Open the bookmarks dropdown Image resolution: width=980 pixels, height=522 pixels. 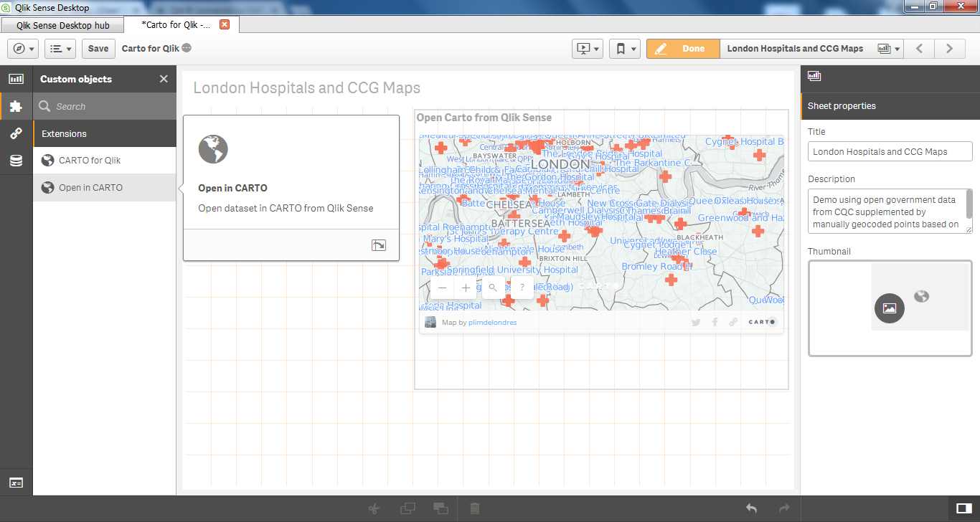[625, 49]
